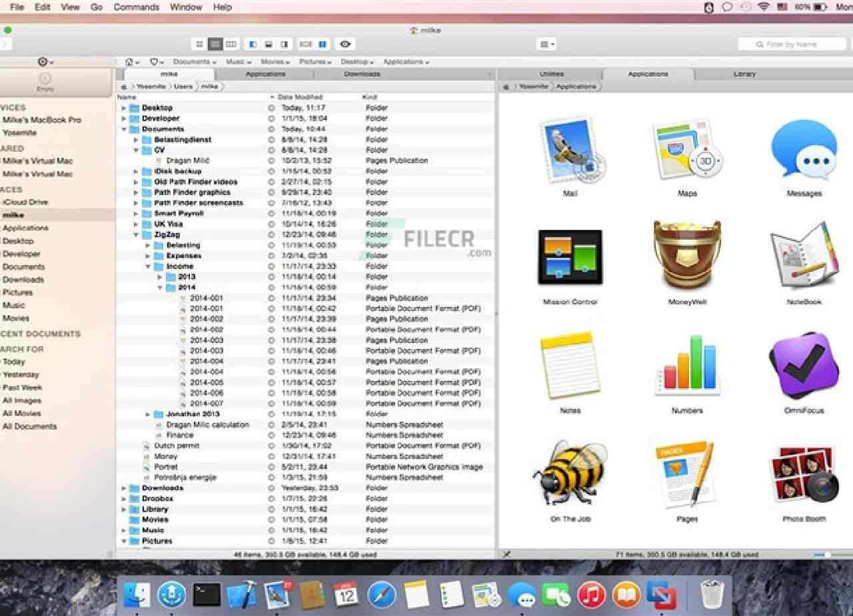
Task: Select the Numbers app icon
Action: [687, 366]
